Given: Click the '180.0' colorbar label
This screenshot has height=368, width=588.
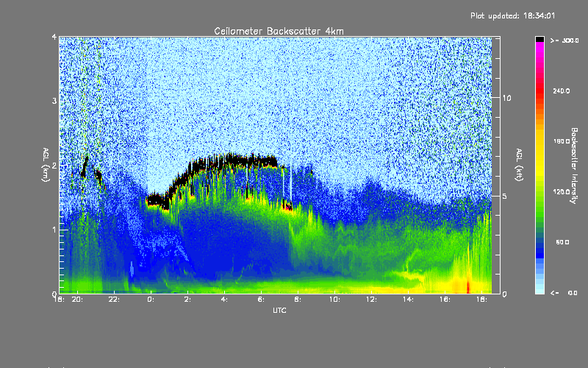Looking at the screenshot, I should pos(562,141).
